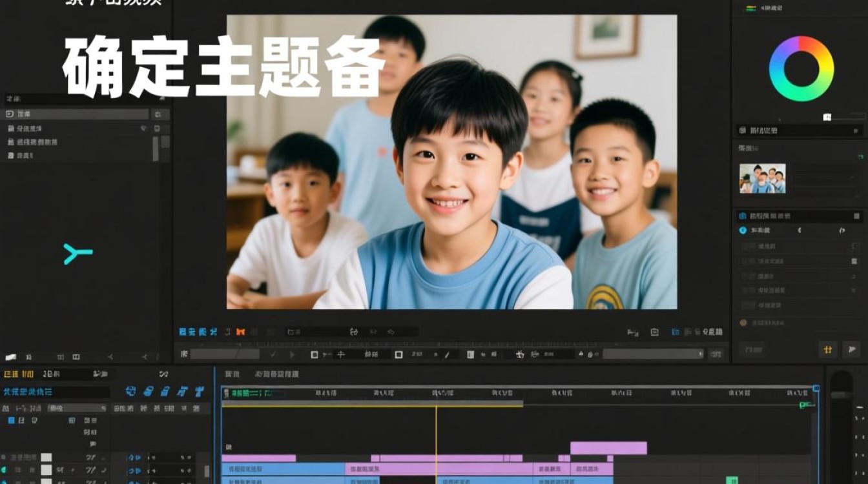Select the small green clip at the bottom right of the timeline
868x484 pixels.
click(x=732, y=480)
